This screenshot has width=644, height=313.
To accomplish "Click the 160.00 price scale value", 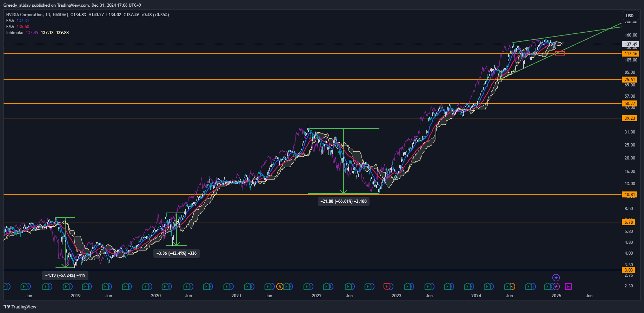I will tap(631, 35).
